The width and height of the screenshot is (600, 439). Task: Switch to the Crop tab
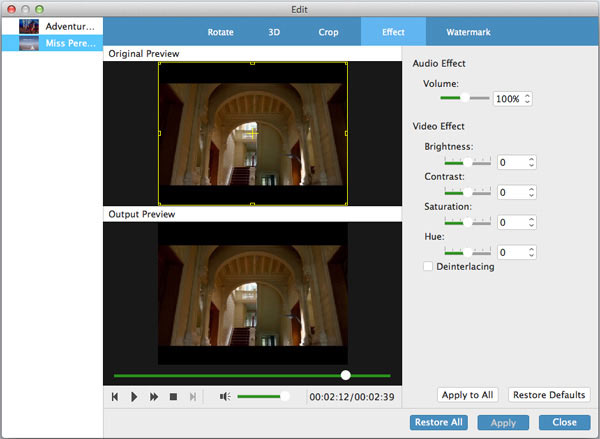point(328,32)
